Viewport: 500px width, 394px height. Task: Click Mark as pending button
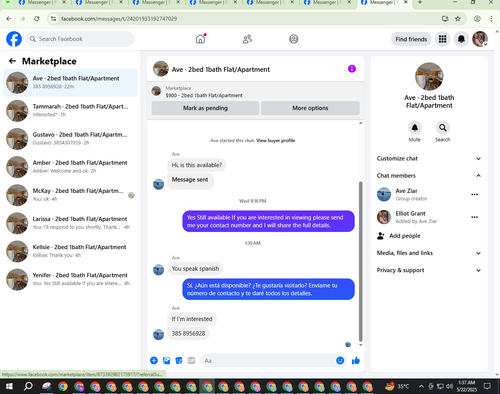[205, 108]
